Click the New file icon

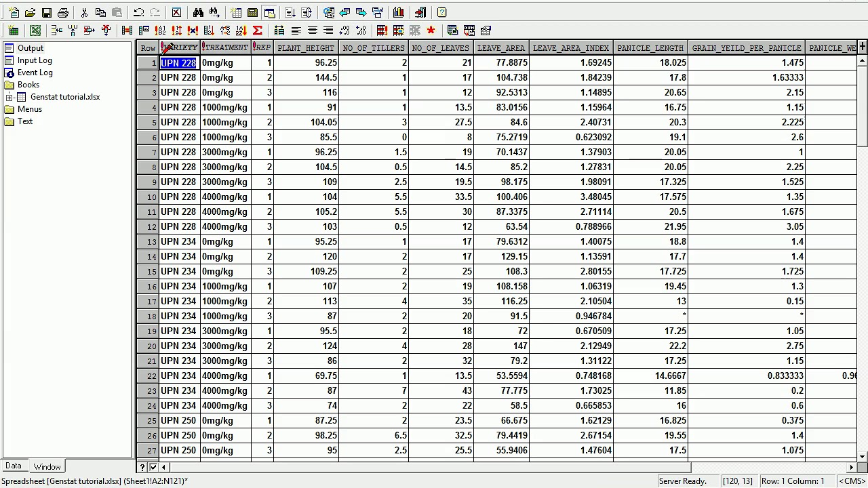pyautogui.click(x=14, y=13)
